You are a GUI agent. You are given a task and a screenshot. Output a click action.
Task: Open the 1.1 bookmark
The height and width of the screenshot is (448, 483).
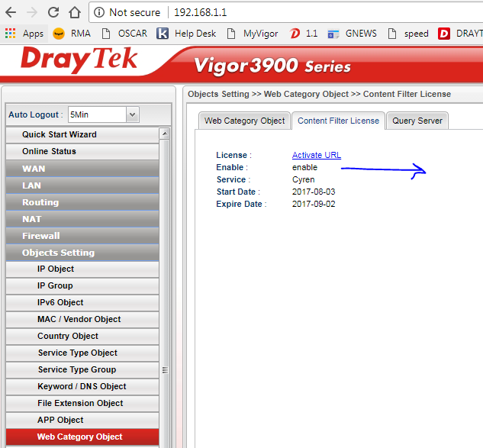point(304,34)
